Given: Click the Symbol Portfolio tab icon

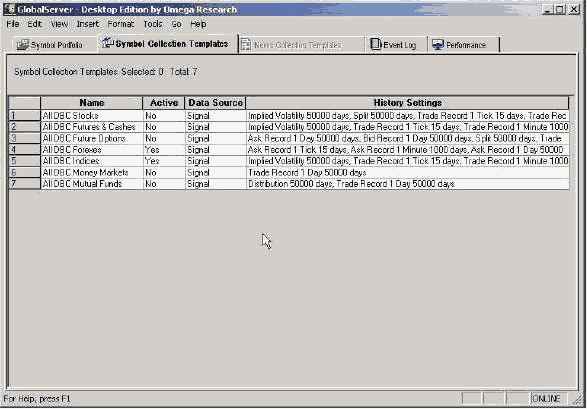Looking at the screenshot, I should (22, 45).
